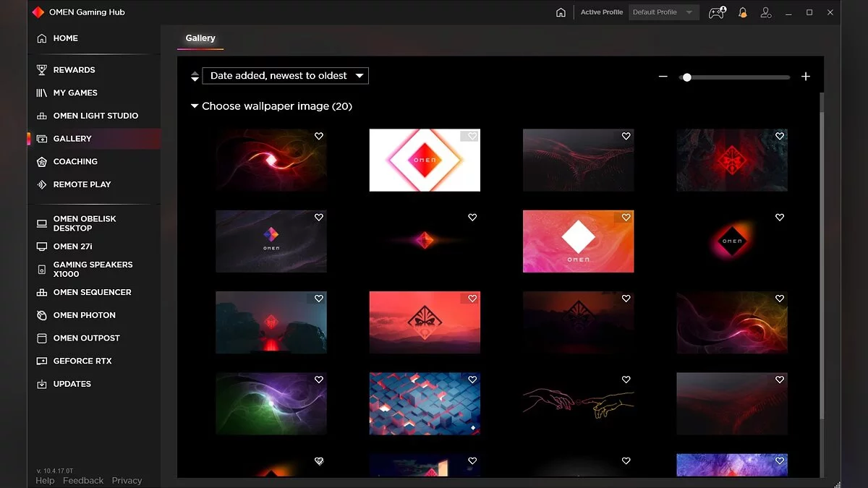Click the thumbnail size slider handle
The width and height of the screenshot is (868, 488).
pos(687,77)
